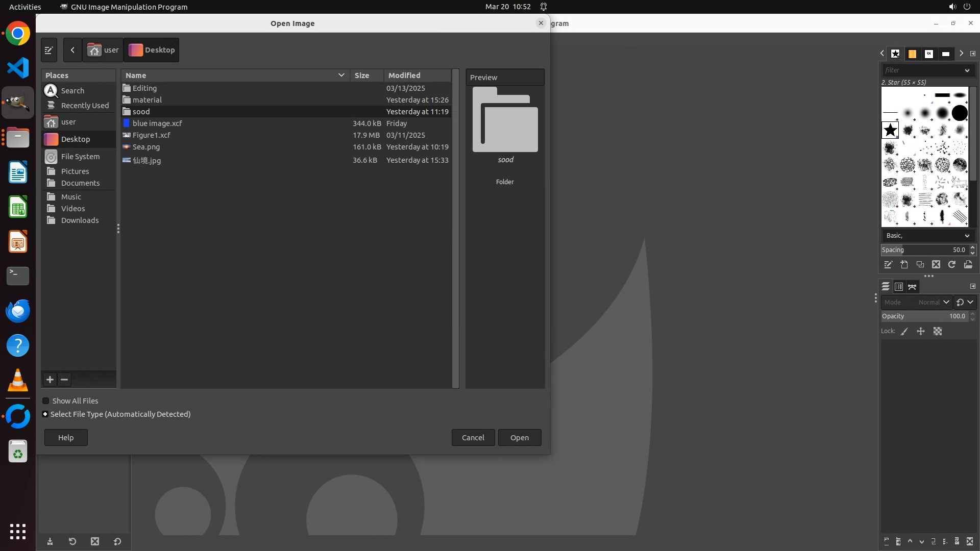Image resolution: width=980 pixels, height=551 pixels.
Task: Click the remove bookmark minus icon
Action: coord(64,380)
